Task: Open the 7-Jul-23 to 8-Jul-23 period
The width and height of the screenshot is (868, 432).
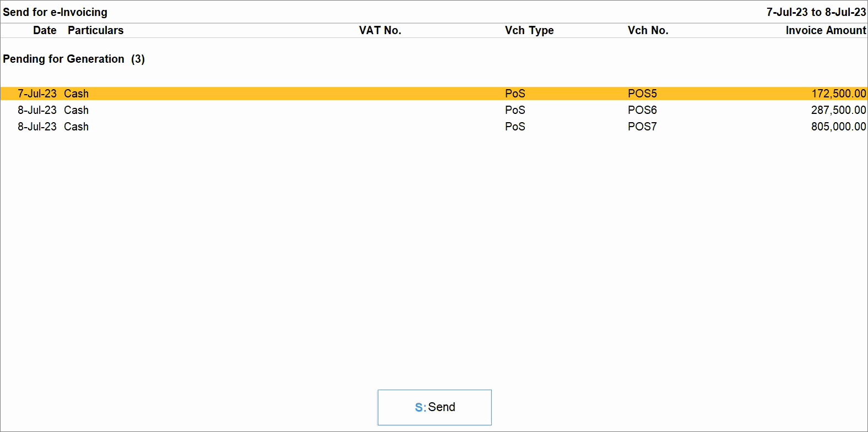Action: (x=816, y=12)
